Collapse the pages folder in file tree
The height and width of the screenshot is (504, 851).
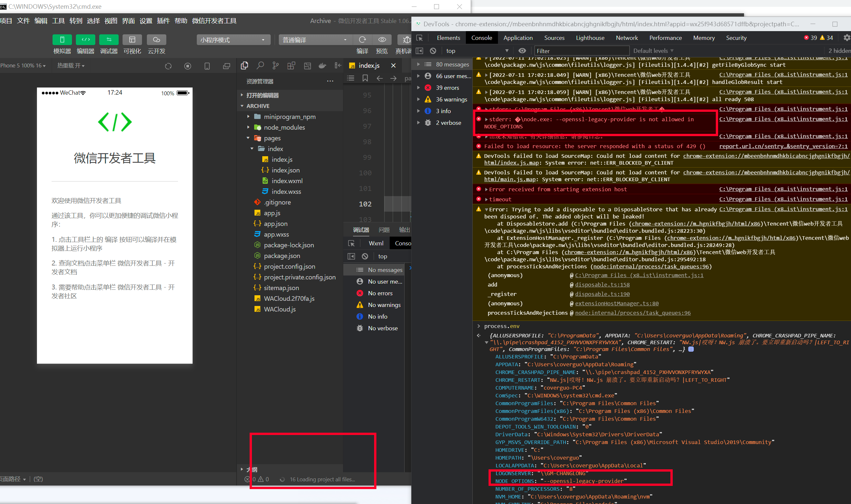coord(248,138)
